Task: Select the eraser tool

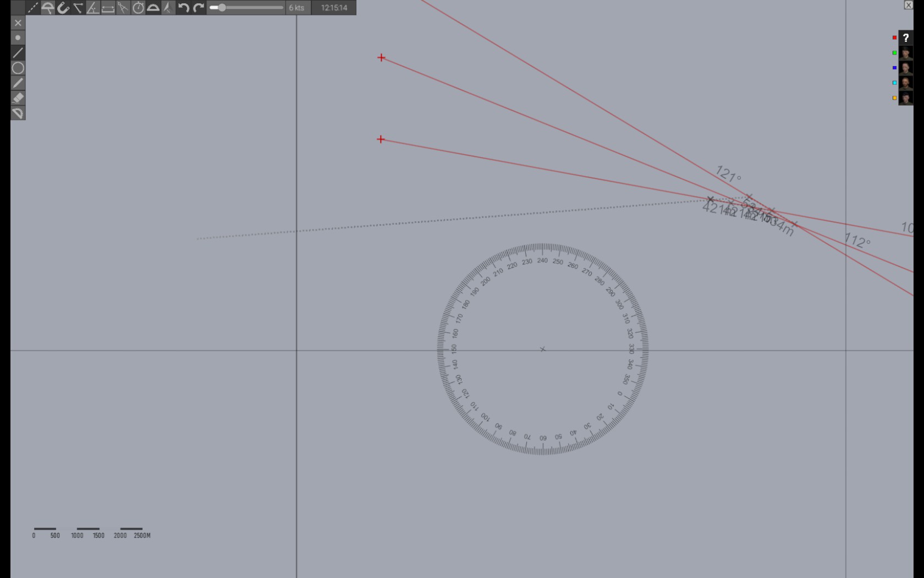Action: [18, 98]
